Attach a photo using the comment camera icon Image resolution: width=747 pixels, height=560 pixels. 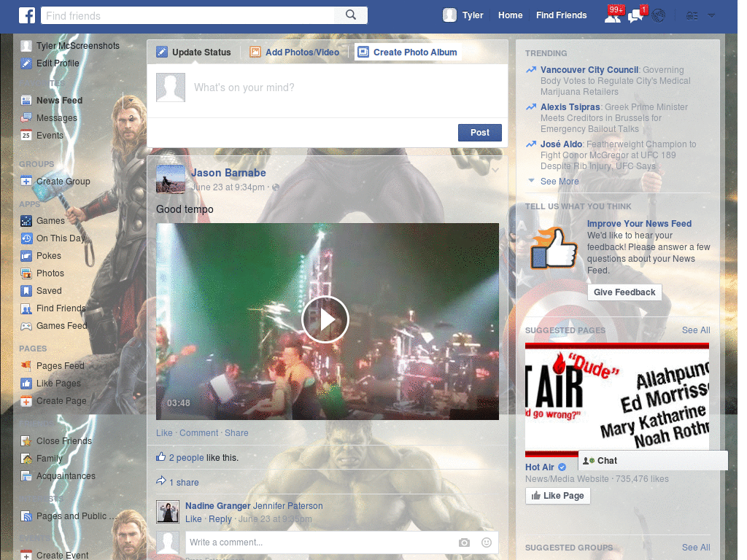click(x=464, y=542)
